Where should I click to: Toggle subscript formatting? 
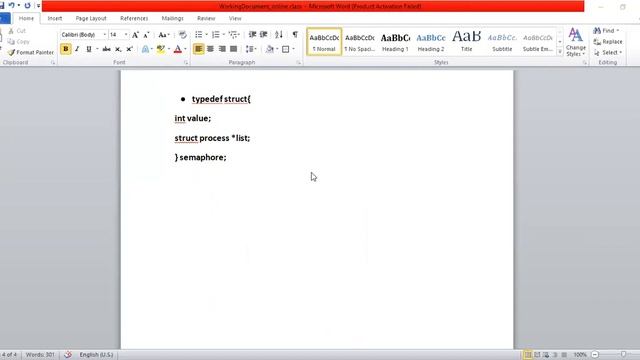[x=118, y=49]
